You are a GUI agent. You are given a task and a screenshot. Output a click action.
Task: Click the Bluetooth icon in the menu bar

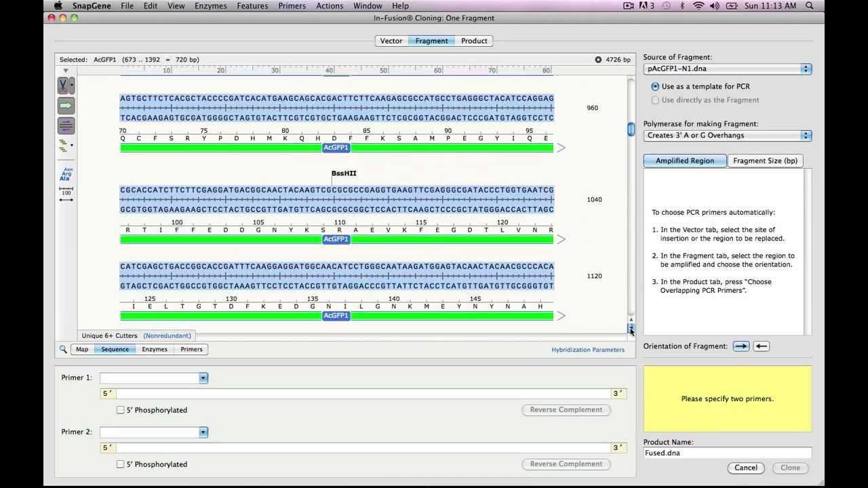682,5
